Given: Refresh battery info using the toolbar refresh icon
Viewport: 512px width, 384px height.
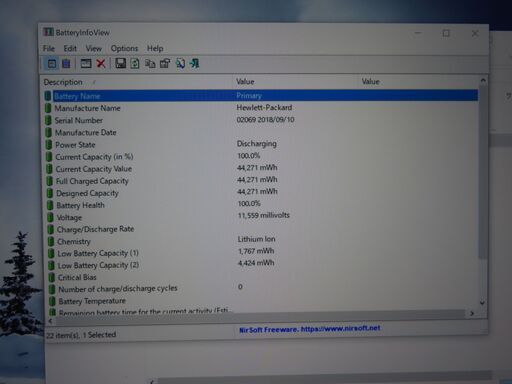Looking at the screenshot, I should pyautogui.click(x=135, y=63).
